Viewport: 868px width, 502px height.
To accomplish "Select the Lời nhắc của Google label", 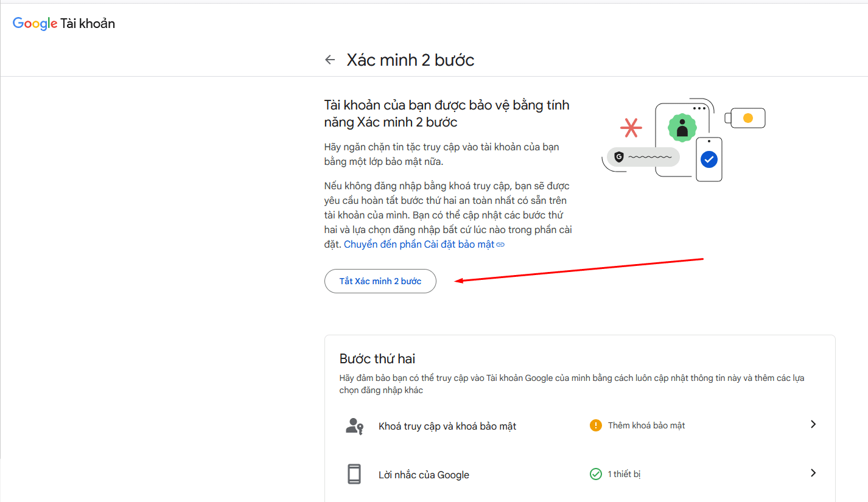I will (x=424, y=475).
